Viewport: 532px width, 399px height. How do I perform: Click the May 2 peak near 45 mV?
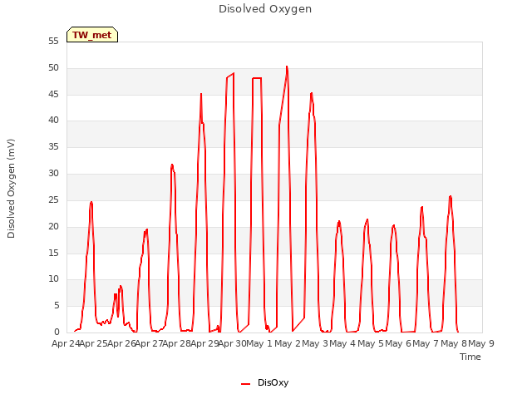click(312, 93)
